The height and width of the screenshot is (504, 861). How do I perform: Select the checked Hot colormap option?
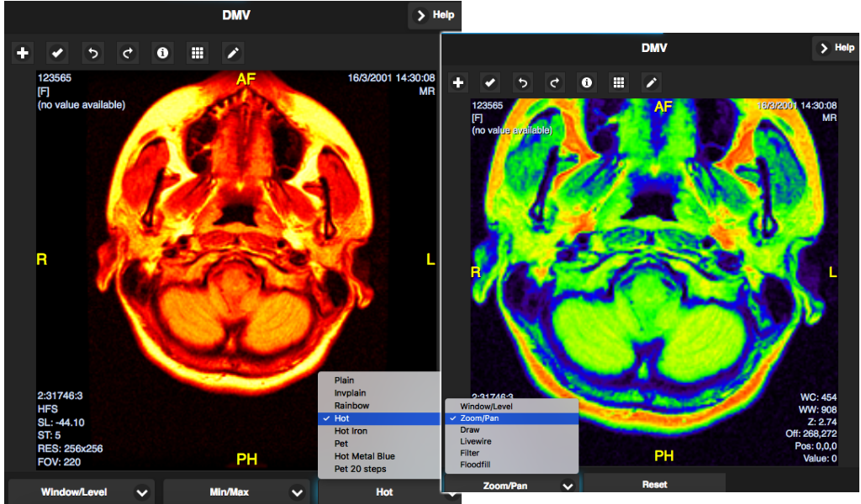(x=341, y=418)
